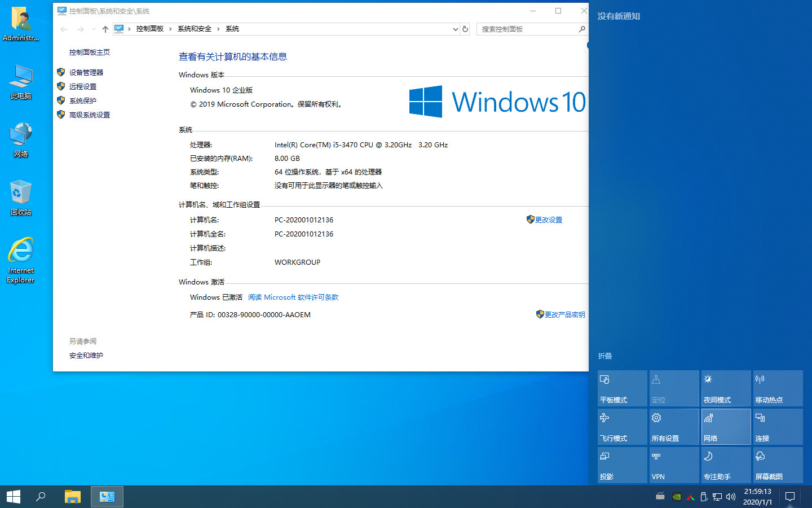Open taskbar search magnifier
Viewport: 812px width, 508px height.
[41, 497]
